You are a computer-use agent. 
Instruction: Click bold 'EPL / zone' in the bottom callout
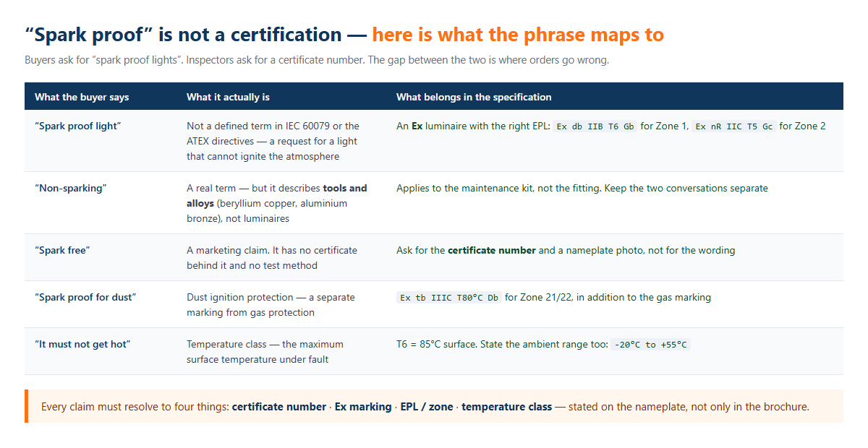pos(427,407)
